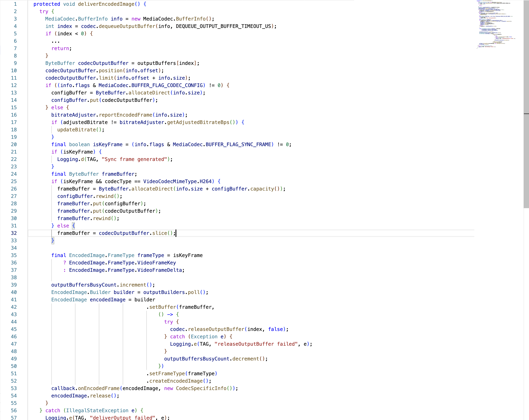Screen dimensions: 529x420
Task: Click the vertical scrollbar thumb
Action: tap(526, 104)
